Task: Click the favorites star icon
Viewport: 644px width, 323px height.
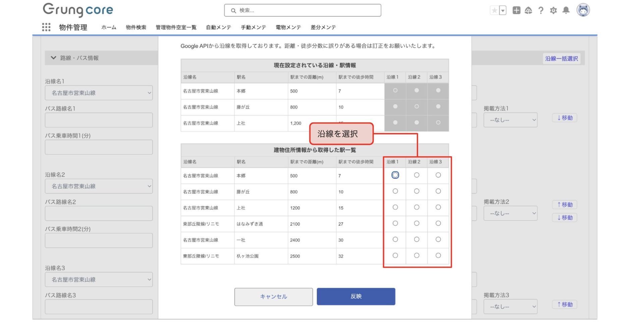Action: tap(494, 10)
